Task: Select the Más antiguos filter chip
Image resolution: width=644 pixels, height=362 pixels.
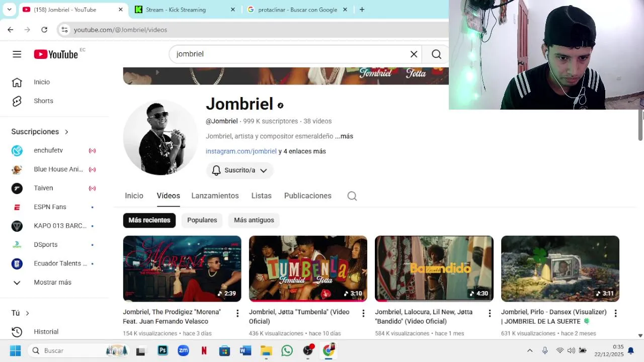Action: pos(254,220)
